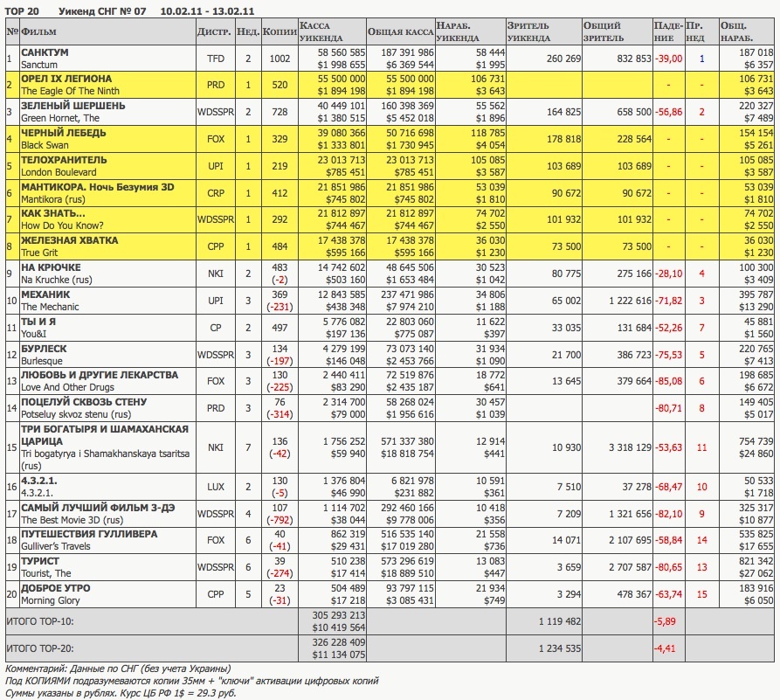Viewport: 780px width, 700px height.
Task: Click the LUX distributor cell for 4.3.2.1.
Action: (215, 487)
